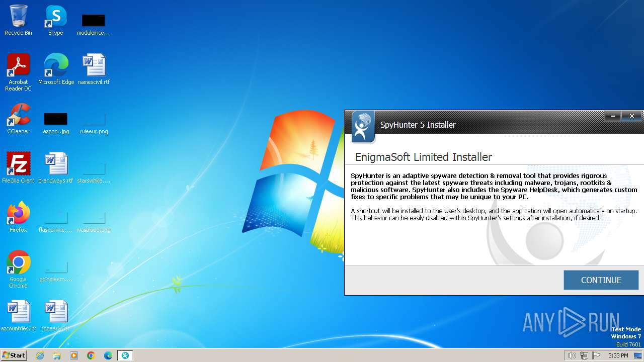Select the FileZilla Client shortcut
Screen dimensions: 644x362
click(x=18, y=168)
